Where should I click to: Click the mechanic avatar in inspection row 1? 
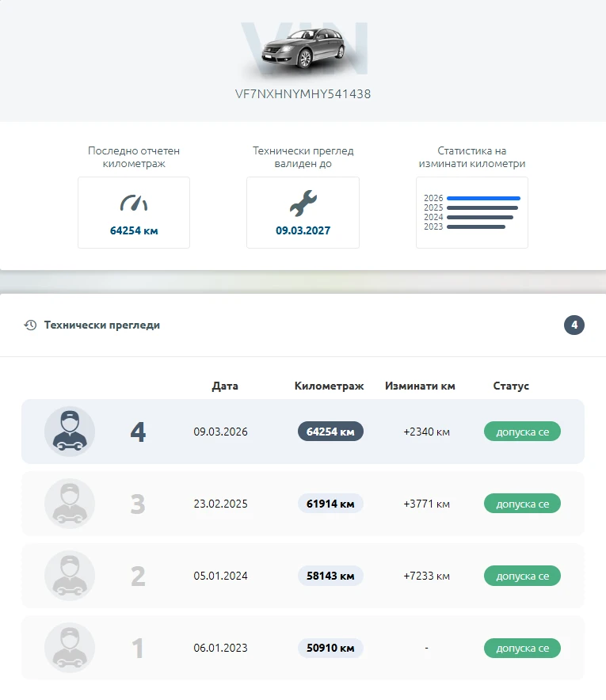point(70,648)
